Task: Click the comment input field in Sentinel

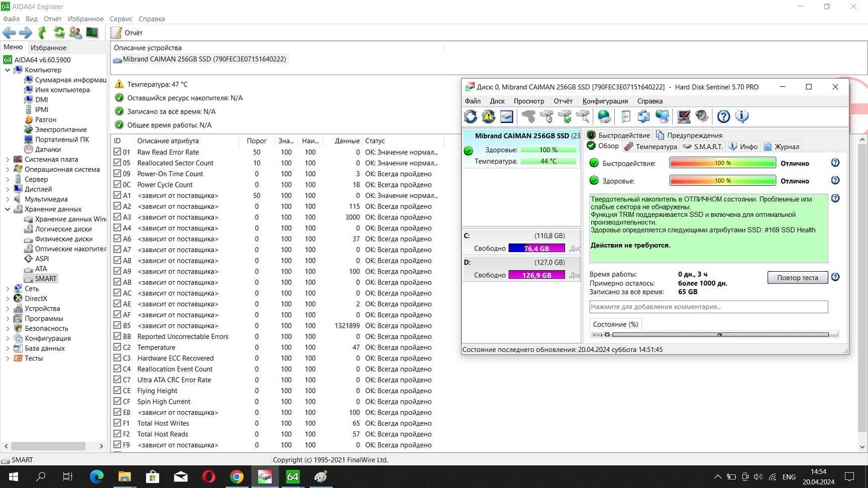Action: 708,307
